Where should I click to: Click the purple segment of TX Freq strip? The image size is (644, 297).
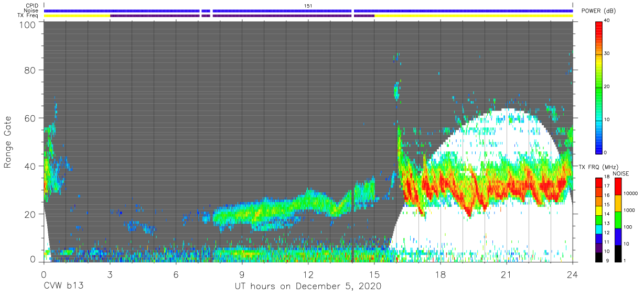coord(242,16)
